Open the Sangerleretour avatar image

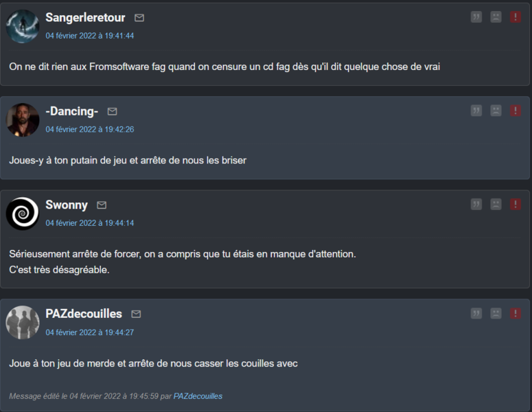pos(23,26)
